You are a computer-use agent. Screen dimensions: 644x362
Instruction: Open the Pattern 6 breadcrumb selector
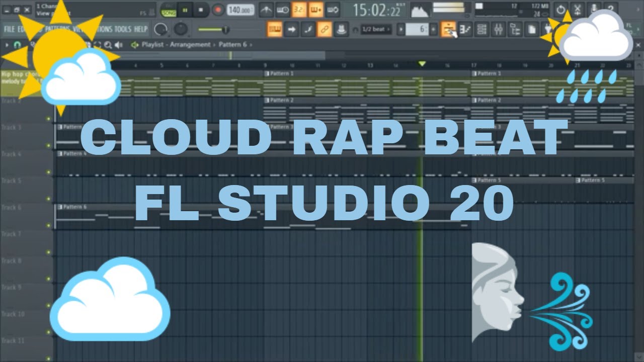(x=232, y=45)
